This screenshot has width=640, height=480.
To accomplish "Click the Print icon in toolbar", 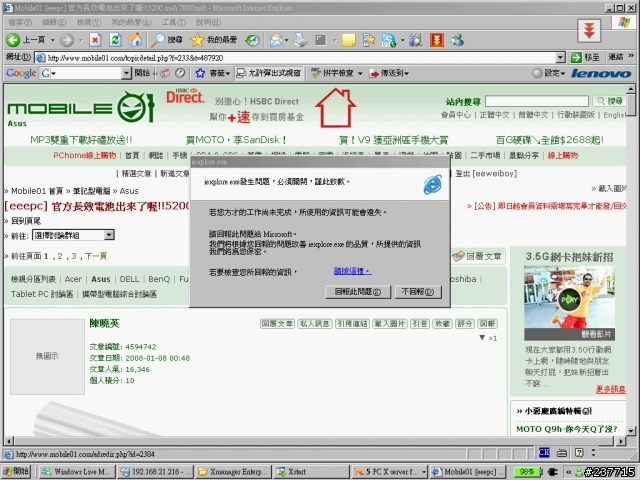I will coord(301,40).
